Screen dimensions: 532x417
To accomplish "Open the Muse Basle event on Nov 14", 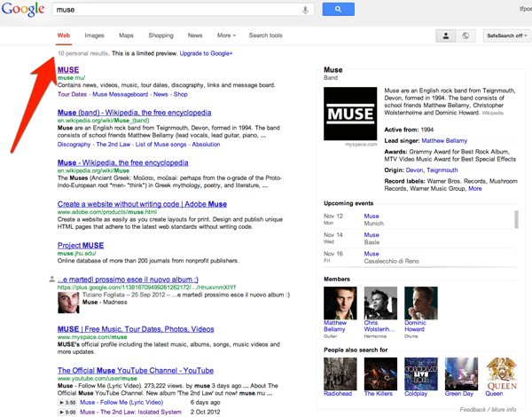I will pos(372,235).
